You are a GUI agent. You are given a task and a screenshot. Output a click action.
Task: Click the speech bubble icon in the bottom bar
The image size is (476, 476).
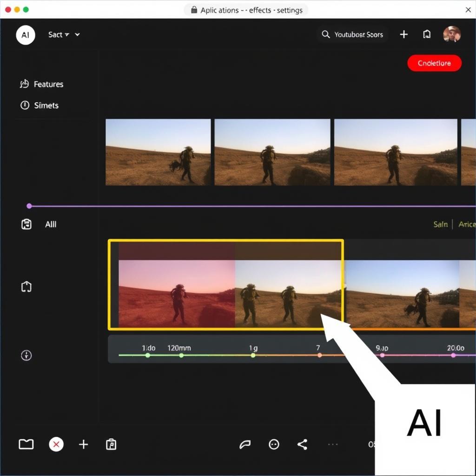click(246, 444)
